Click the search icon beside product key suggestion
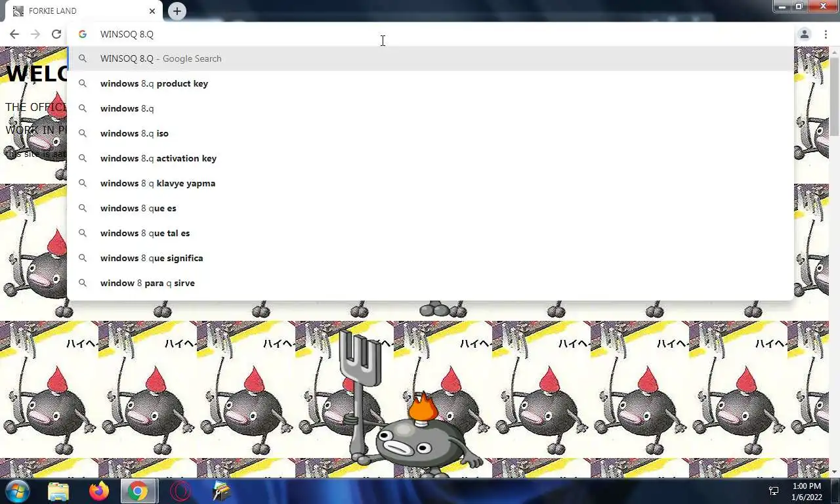The image size is (840, 504). pos(83,83)
